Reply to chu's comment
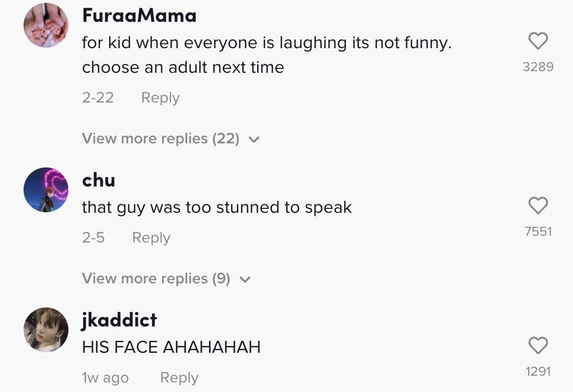Viewport: 573px width, 392px height. tap(151, 237)
